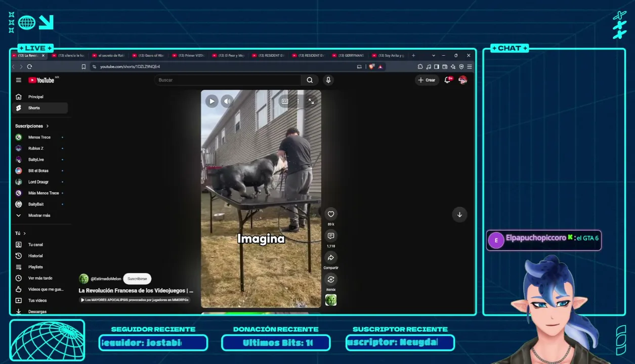Open the linked MAYORES APOCALIPSIS video chip
Viewport: 635px width, 364px height.
pyautogui.click(x=135, y=300)
